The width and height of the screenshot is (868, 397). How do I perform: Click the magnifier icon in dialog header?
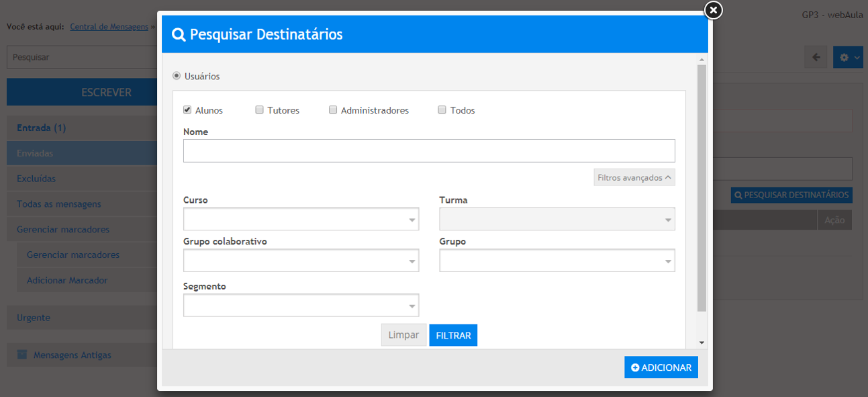coord(179,34)
